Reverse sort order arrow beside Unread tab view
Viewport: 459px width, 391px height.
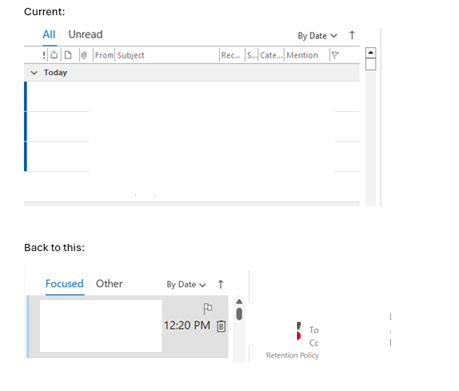pyautogui.click(x=352, y=35)
